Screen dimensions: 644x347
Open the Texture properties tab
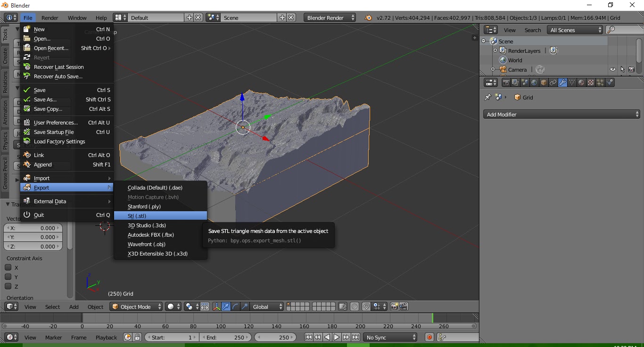click(590, 82)
